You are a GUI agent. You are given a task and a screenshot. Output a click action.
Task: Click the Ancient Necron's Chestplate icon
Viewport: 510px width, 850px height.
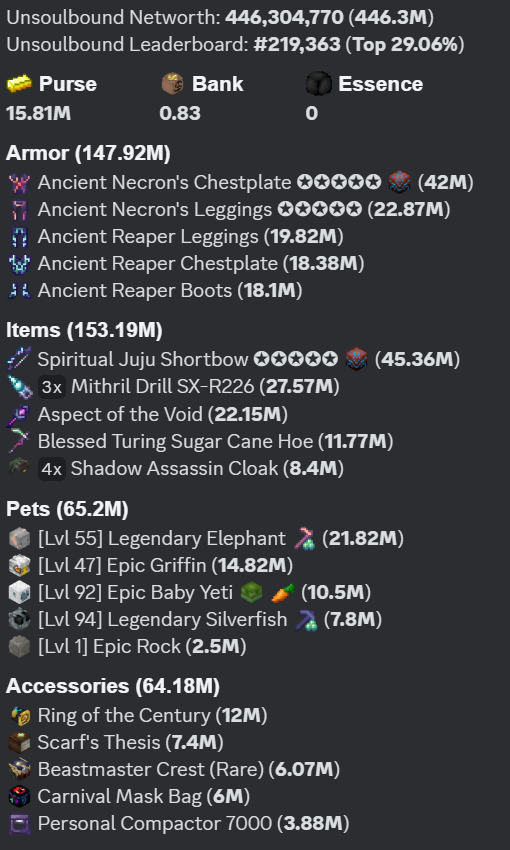(x=20, y=183)
